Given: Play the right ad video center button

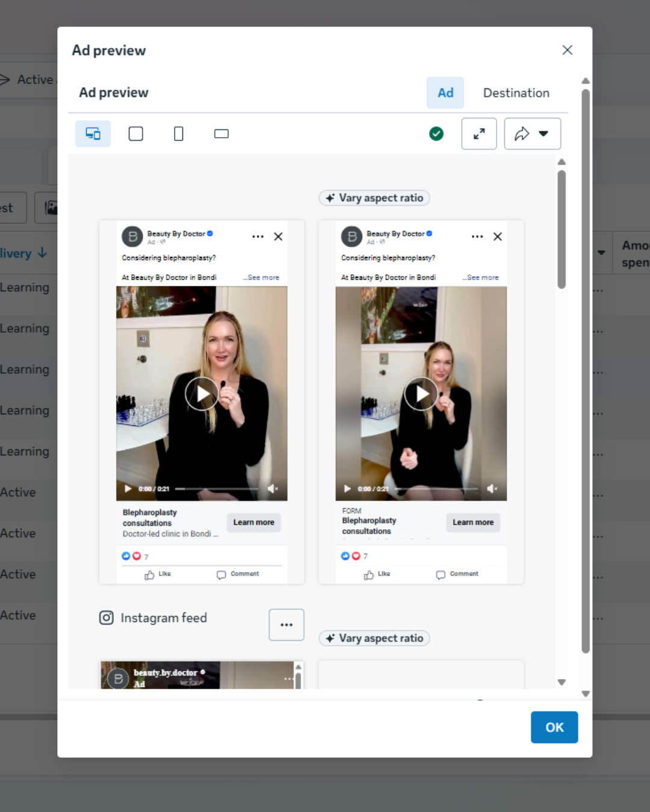Looking at the screenshot, I should coord(421,394).
